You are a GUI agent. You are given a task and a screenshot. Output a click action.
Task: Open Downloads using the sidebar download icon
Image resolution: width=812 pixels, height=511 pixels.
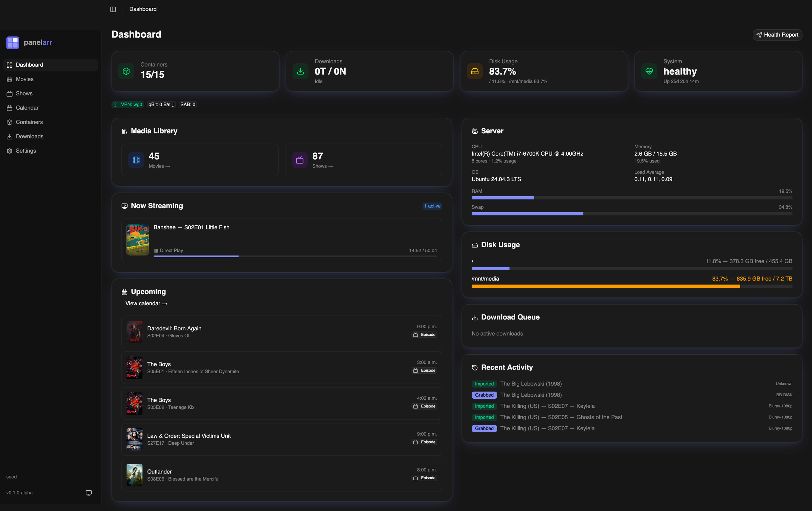tap(10, 136)
